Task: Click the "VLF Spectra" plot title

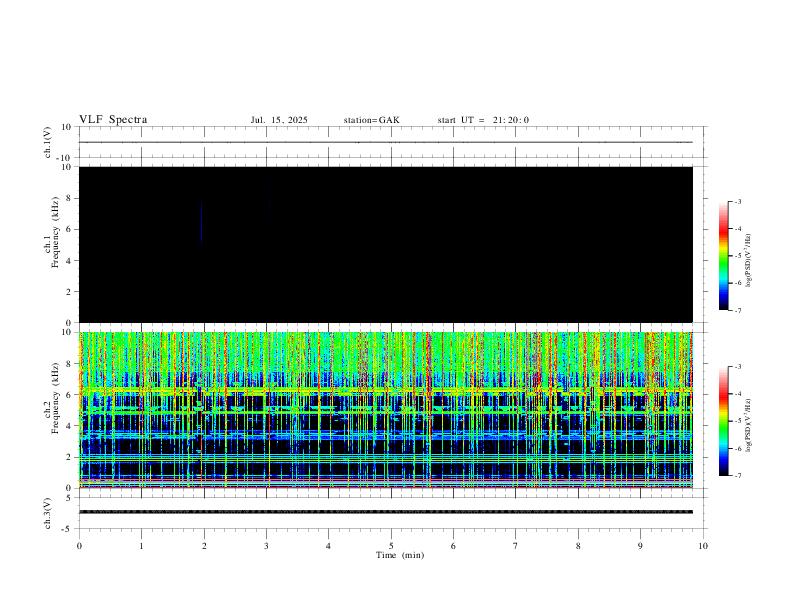Action: (x=113, y=120)
